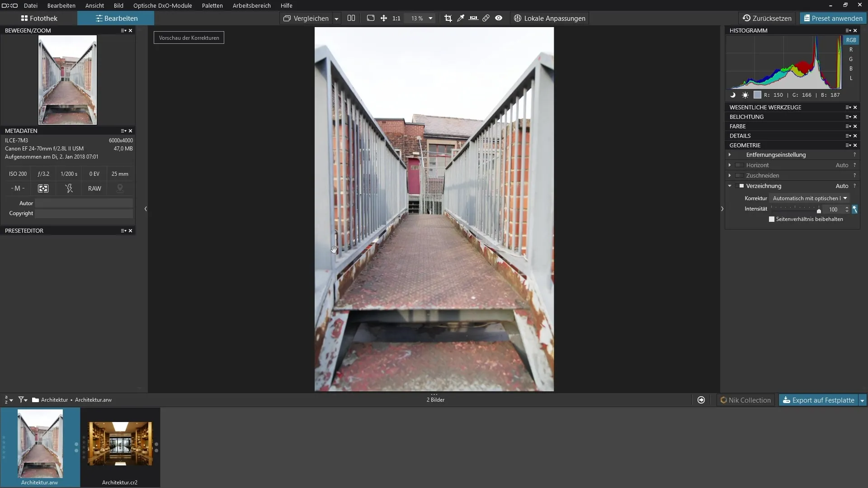Show shadow clipping moon icon in histogram
The height and width of the screenshot is (488, 868).
point(733,95)
